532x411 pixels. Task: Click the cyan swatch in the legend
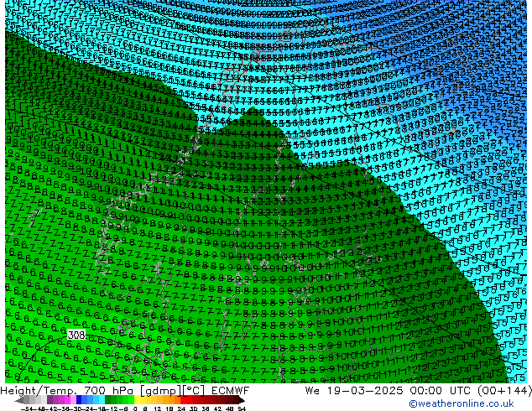(x=102, y=400)
